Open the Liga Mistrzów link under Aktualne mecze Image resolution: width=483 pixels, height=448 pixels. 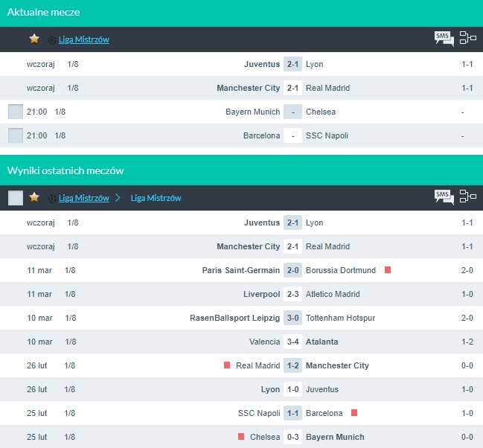84,39
